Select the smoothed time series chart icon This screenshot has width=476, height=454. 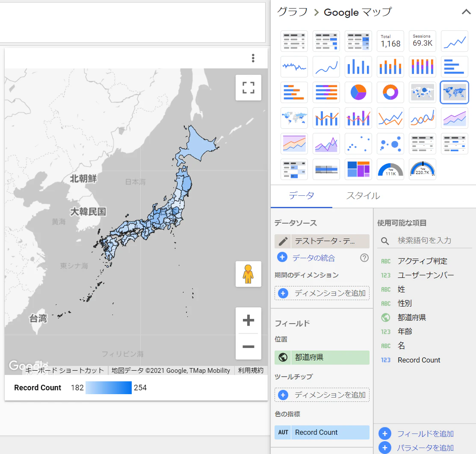pyautogui.click(x=326, y=66)
